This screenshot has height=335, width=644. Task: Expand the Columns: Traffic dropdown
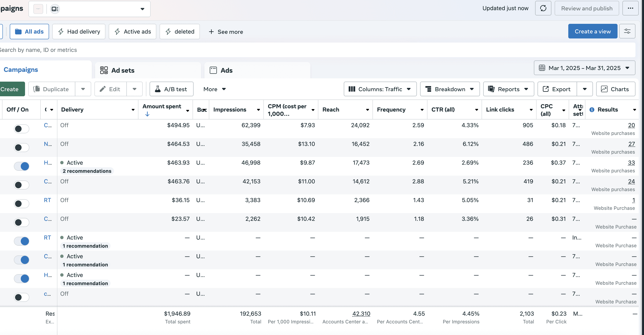coord(380,89)
